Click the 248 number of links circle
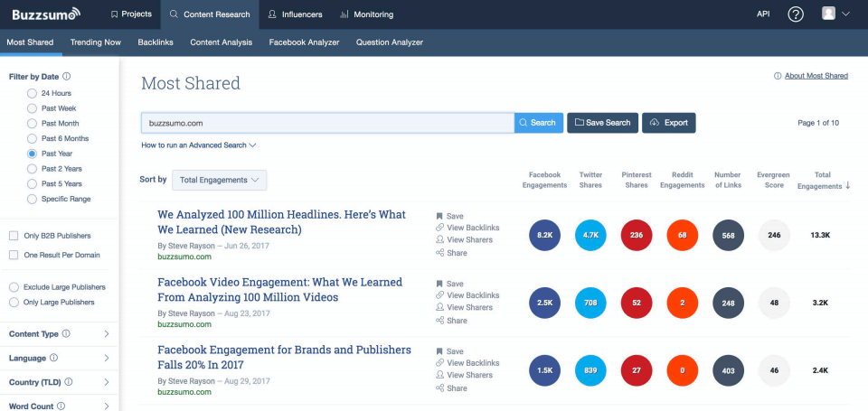This screenshot has width=868, height=411. click(x=729, y=304)
